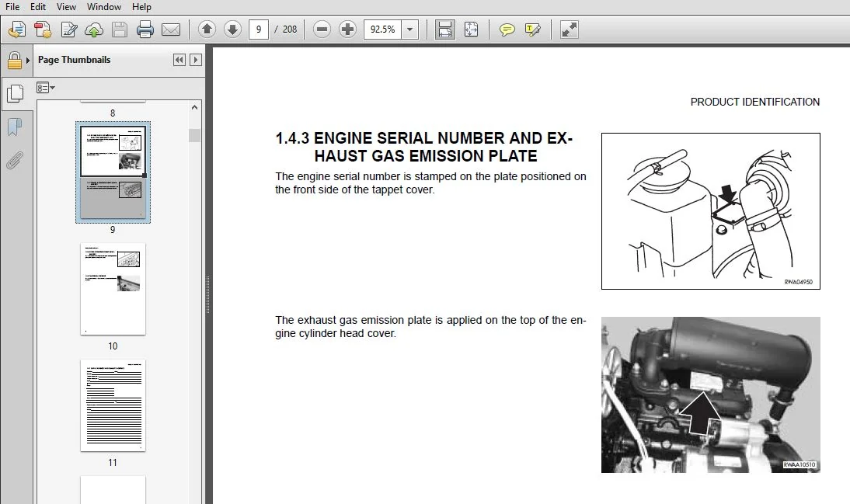Click the PRODUCT IDENTIFICATION header text
The height and width of the screenshot is (504, 850).
click(754, 102)
